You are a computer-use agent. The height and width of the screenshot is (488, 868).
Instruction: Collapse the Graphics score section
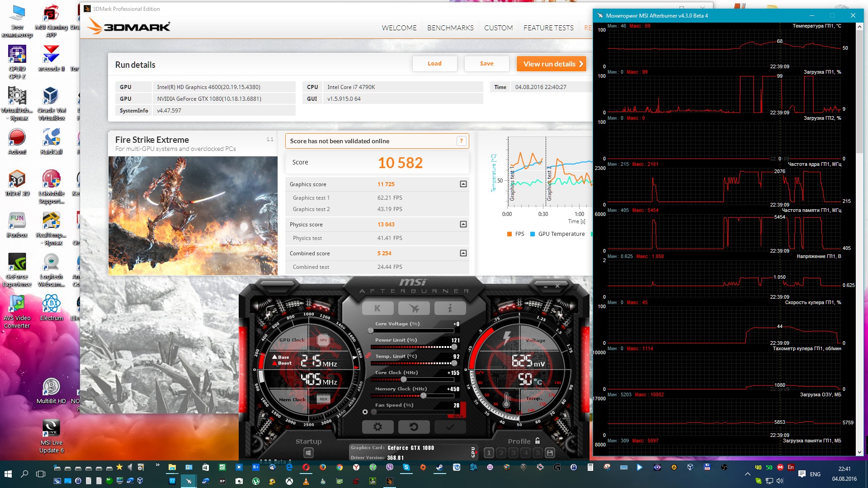tap(463, 184)
